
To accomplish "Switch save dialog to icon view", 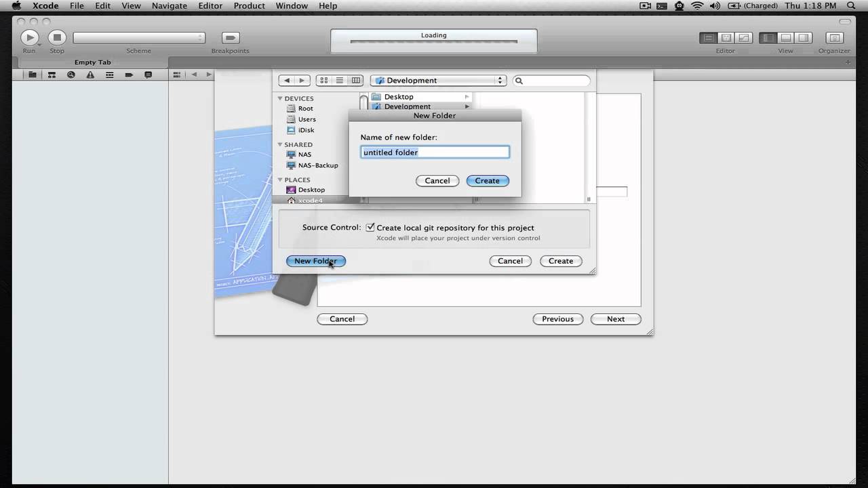I will click(x=323, y=80).
